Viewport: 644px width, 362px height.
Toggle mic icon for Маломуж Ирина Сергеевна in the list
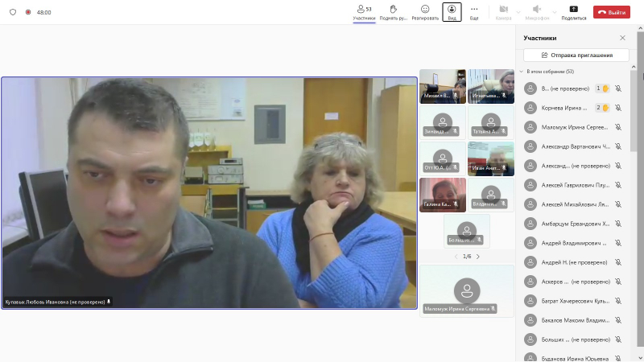pyautogui.click(x=618, y=127)
